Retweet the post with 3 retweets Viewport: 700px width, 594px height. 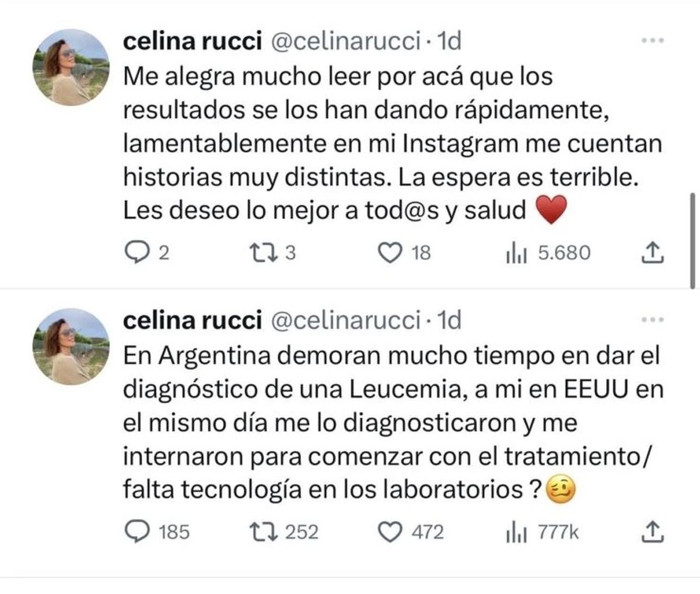[x=258, y=252]
